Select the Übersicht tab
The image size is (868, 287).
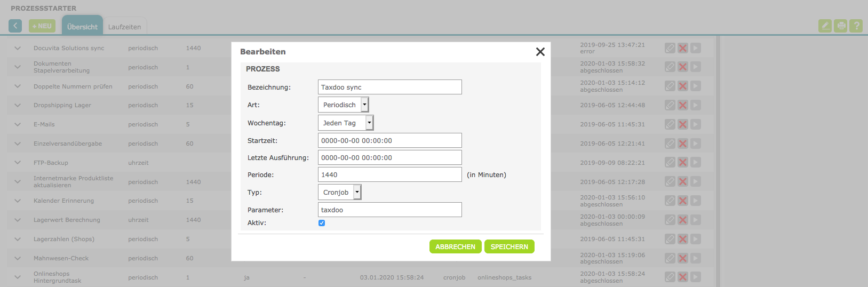click(x=82, y=27)
